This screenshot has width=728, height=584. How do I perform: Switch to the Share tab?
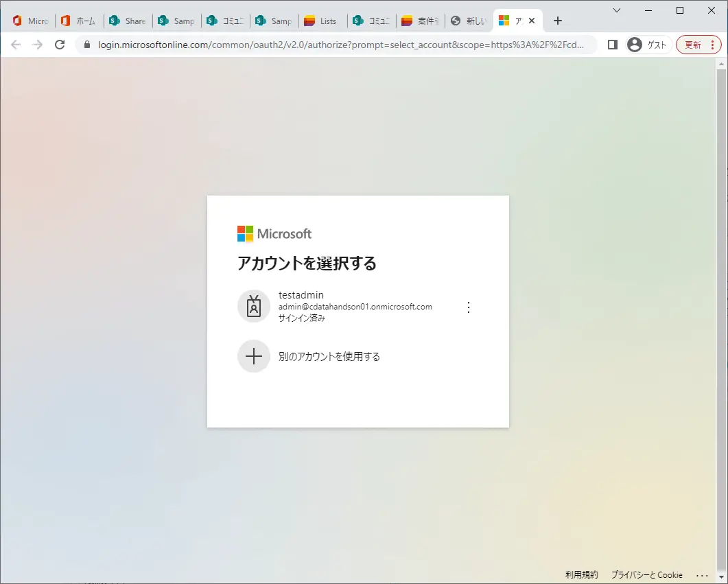tap(128, 21)
